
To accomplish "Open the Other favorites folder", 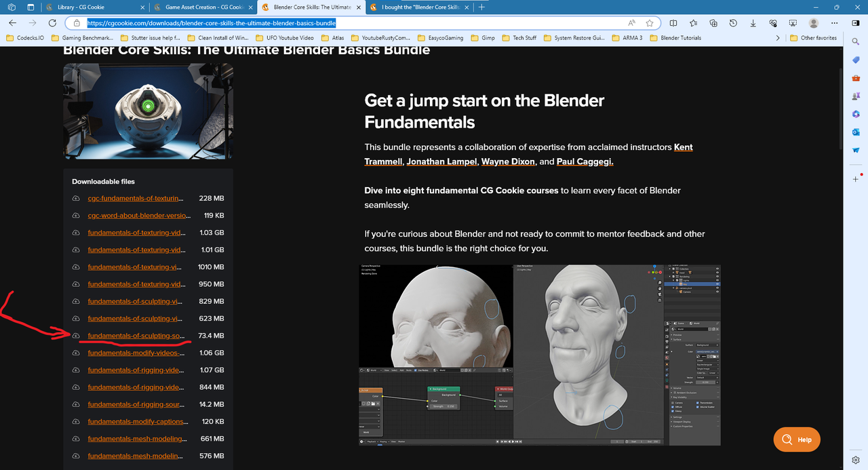I will click(x=813, y=38).
